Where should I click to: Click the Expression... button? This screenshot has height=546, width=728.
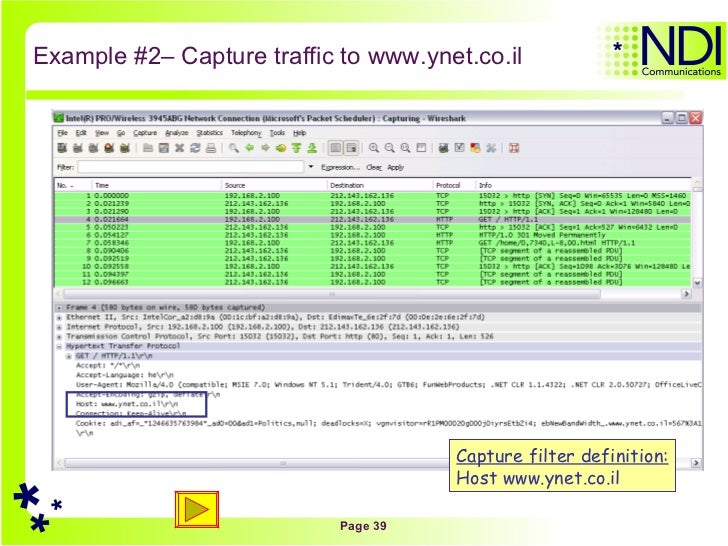[340, 167]
